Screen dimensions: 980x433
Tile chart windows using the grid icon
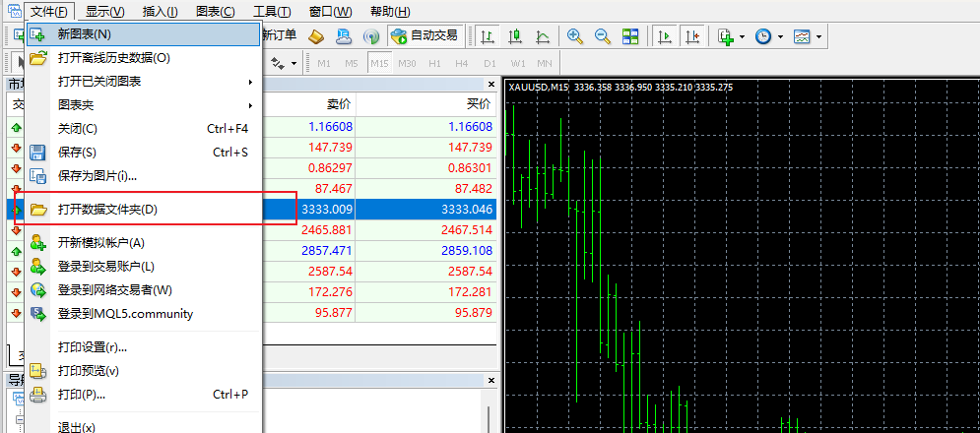coord(630,36)
